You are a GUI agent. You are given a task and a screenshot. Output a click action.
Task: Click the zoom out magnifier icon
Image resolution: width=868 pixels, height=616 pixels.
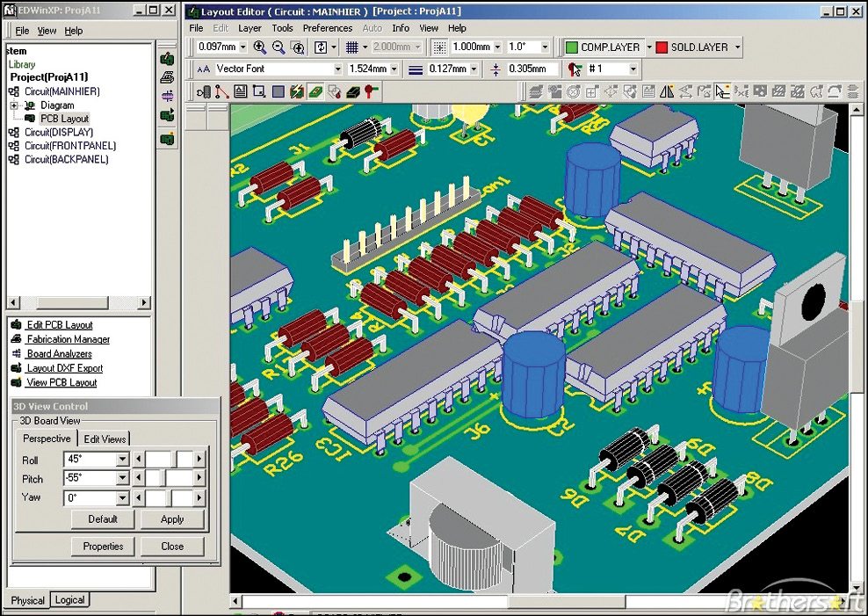278,47
